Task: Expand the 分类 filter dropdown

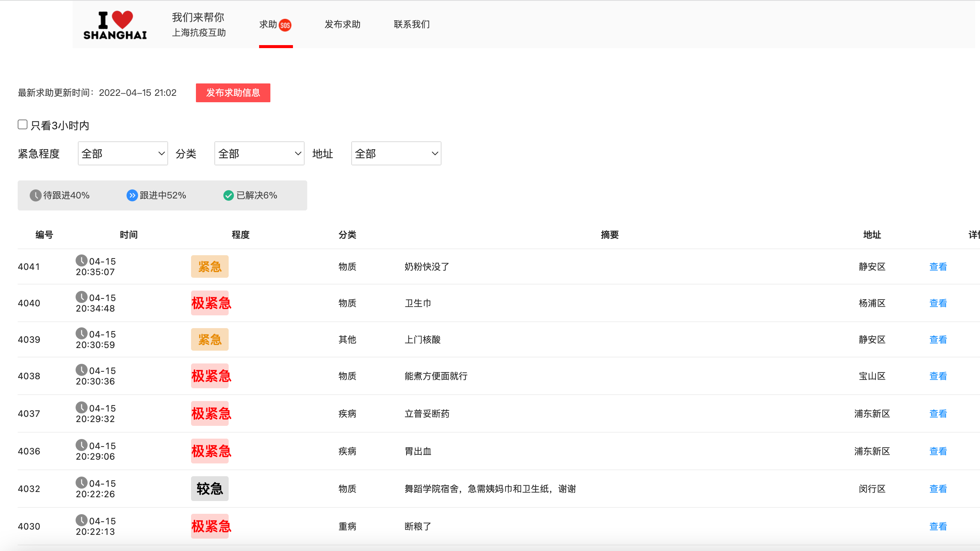Action: coord(259,154)
